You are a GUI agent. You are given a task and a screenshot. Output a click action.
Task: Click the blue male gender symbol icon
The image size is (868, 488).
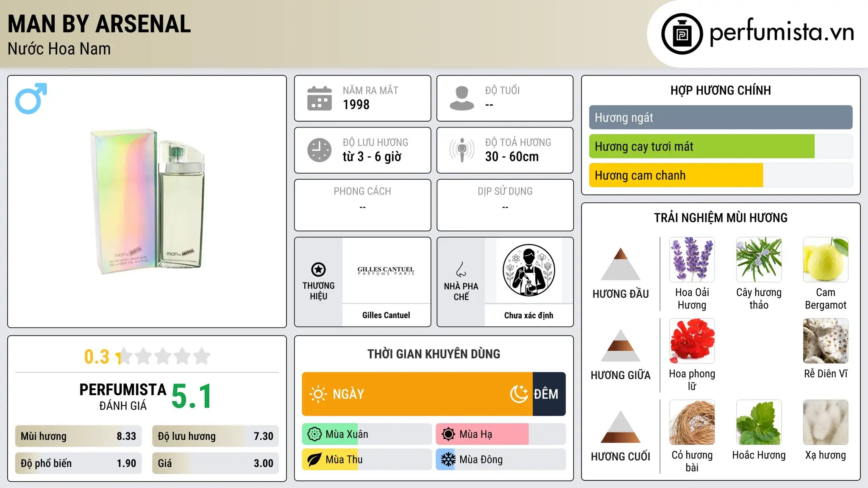31,98
